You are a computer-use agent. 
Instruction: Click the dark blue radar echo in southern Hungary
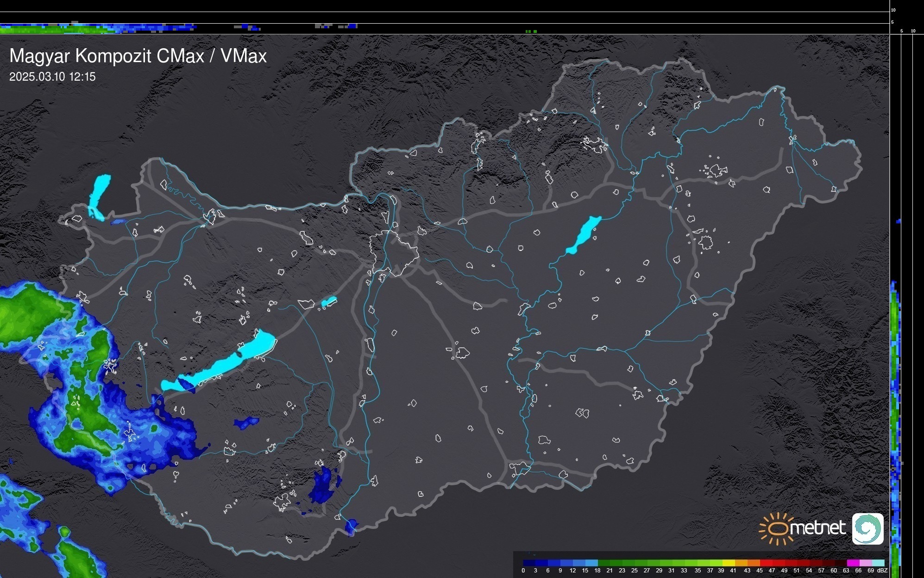click(x=322, y=487)
